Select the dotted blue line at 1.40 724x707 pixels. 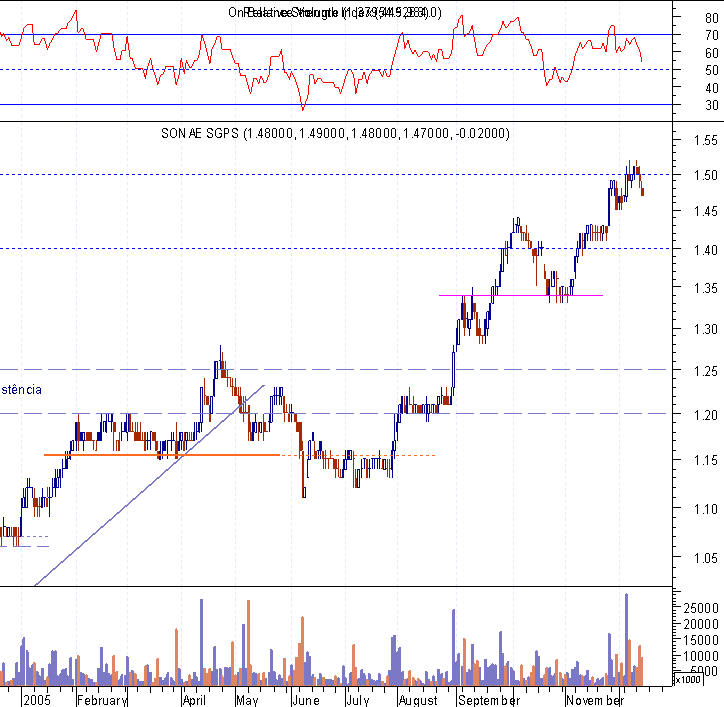pyautogui.click(x=335, y=248)
